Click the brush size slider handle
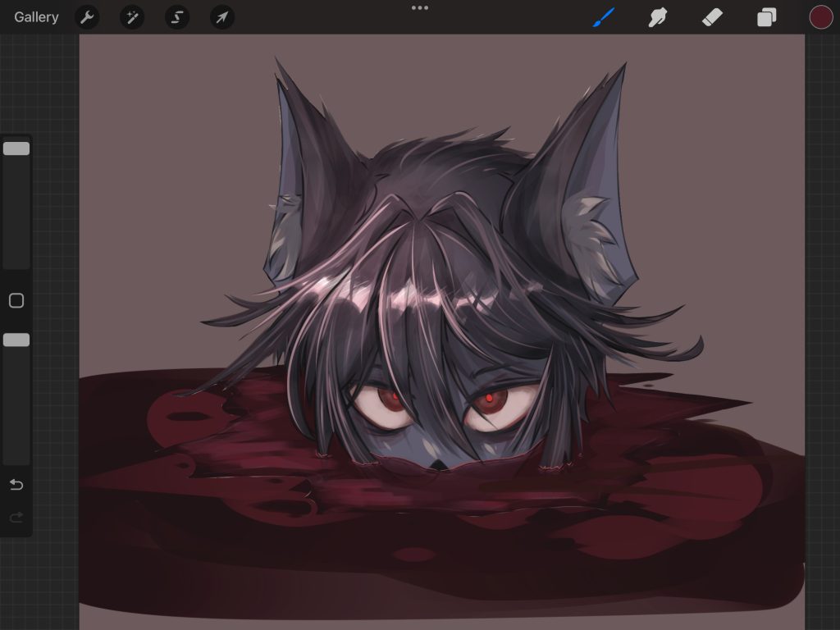The height and width of the screenshot is (630, 840). (x=16, y=148)
